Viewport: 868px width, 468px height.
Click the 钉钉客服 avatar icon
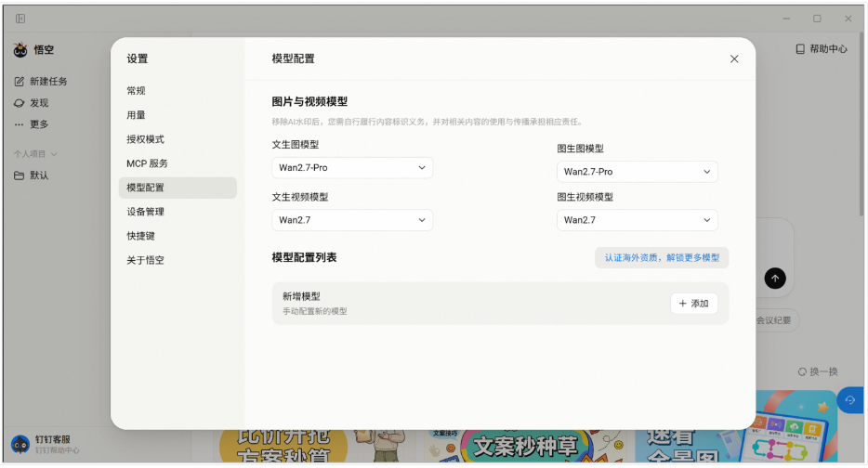click(x=20, y=444)
